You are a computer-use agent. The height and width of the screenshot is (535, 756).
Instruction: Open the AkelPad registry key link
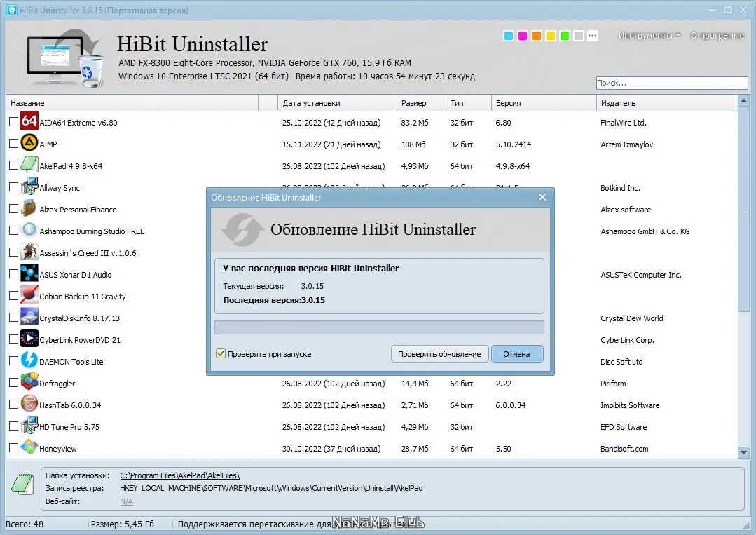click(x=271, y=488)
